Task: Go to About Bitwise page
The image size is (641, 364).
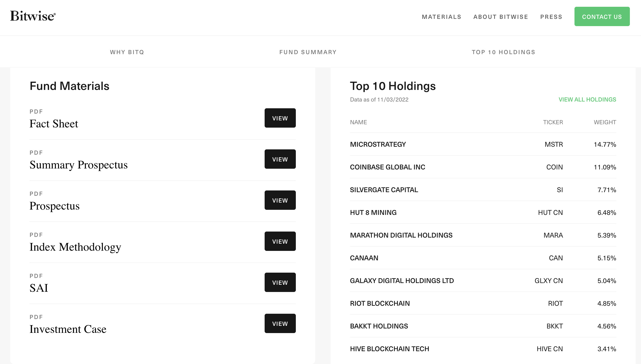Action: click(x=500, y=17)
